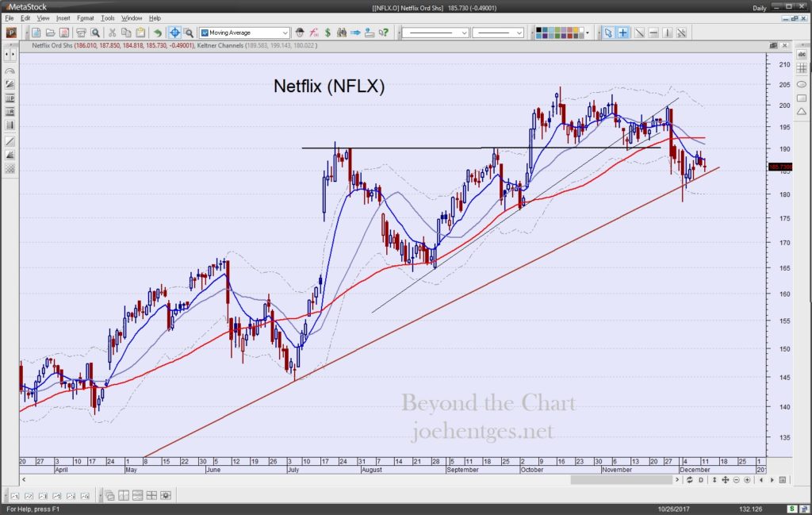Open the Indicator Builder fx icon
Screen dimensions: 812x515
click(314, 33)
